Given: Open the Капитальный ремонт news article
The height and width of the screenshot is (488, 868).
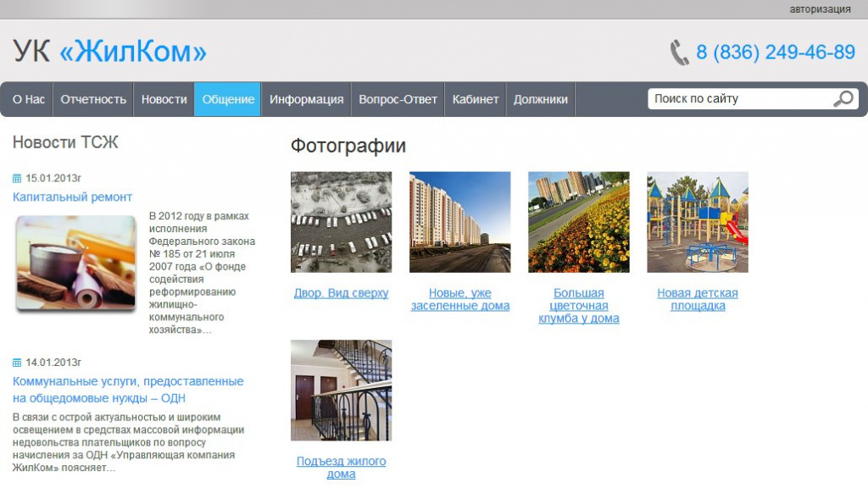Looking at the screenshot, I should coord(72,197).
